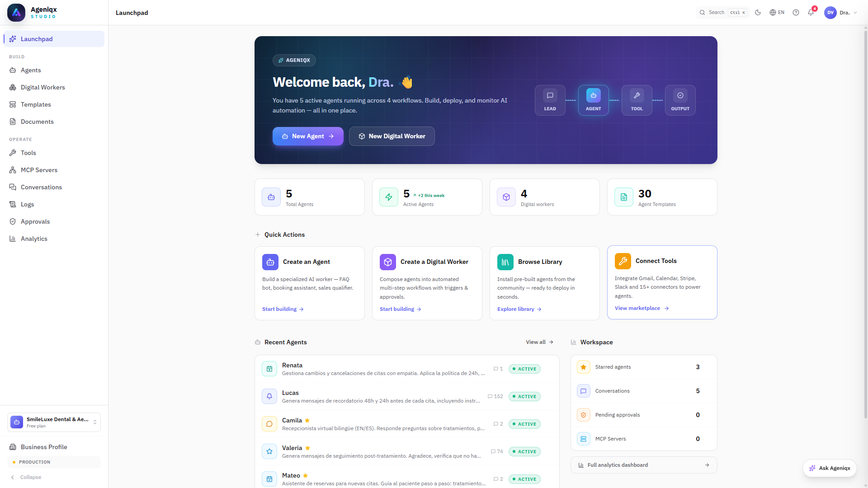Click Start building under Create an Agent
The image size is (868, 488).
point(283,309)
